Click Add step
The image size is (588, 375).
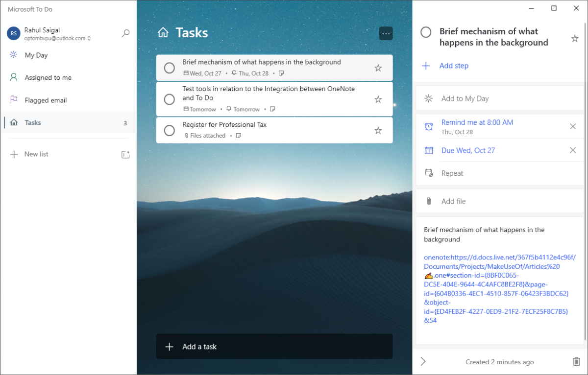click(x=454, y=66)
